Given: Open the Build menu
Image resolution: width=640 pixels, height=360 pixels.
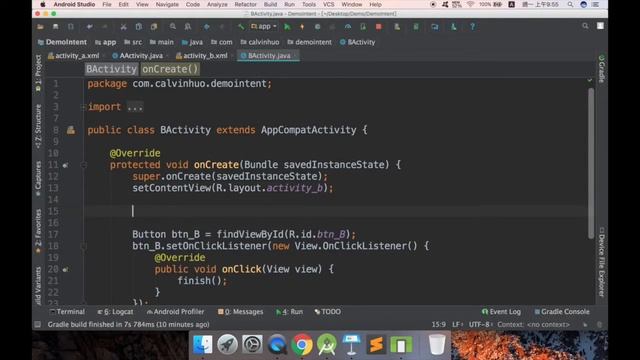Looking at the screenshot, I should pos(270,4).
